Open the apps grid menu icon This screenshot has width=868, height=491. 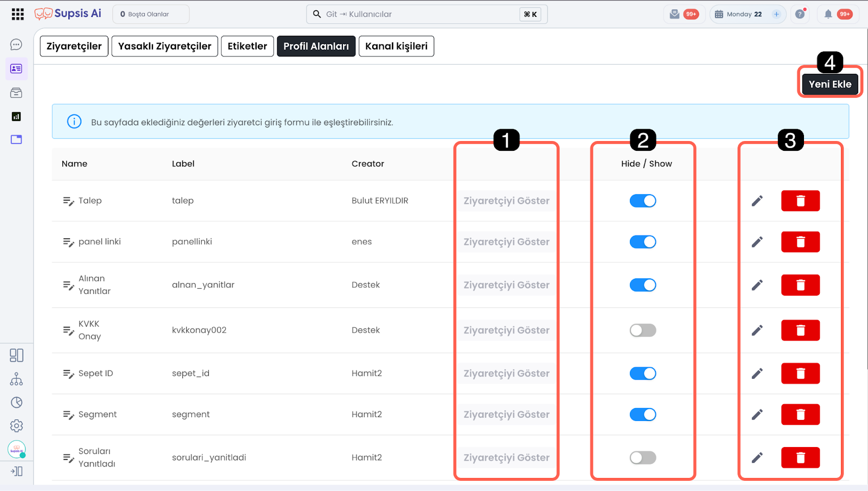tap(17, 14)
